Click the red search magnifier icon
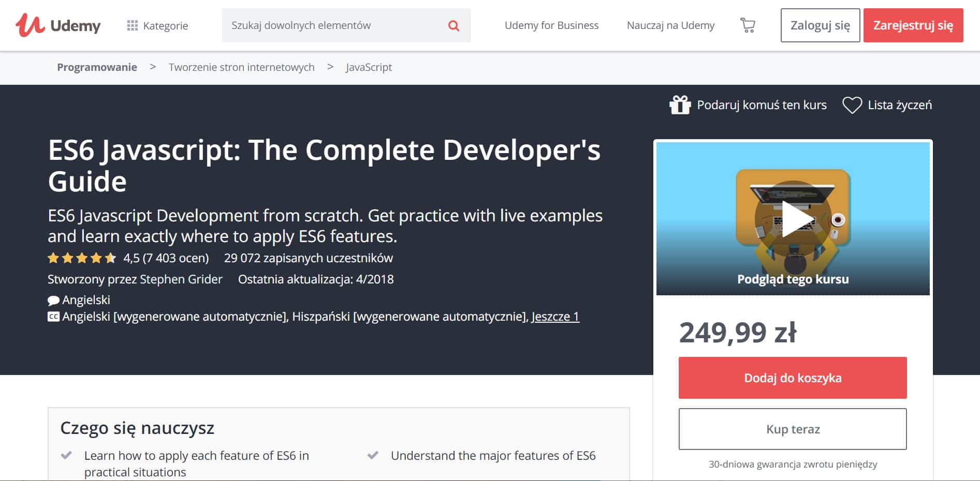Viewport: 980px width, 481px height. pos(454,25)
